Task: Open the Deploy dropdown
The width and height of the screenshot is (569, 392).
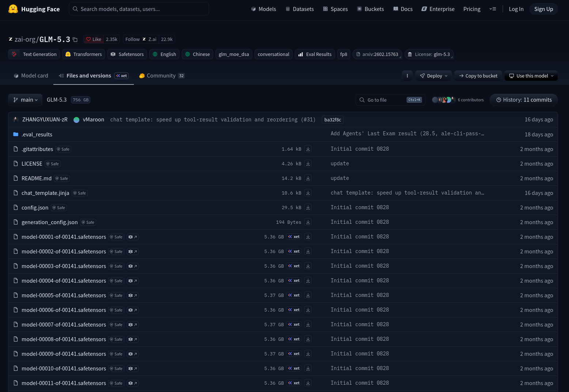Action: click(x=433, y=76)
